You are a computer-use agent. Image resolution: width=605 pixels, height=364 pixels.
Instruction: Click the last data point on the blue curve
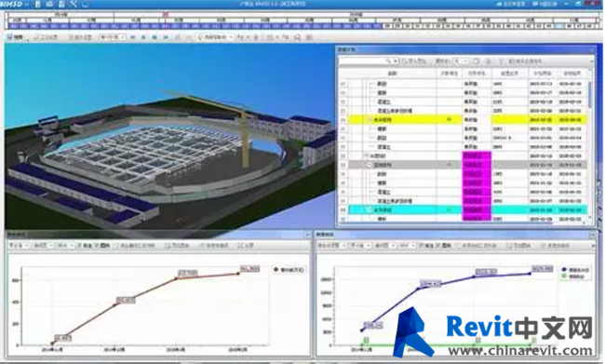click(x=531, y=274)
